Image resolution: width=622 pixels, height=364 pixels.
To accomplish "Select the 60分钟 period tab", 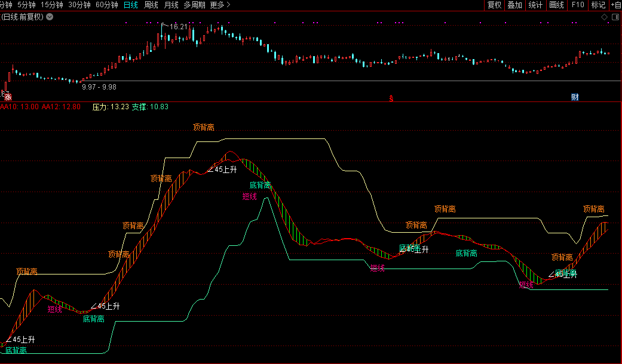I will (x=107, y=5).
